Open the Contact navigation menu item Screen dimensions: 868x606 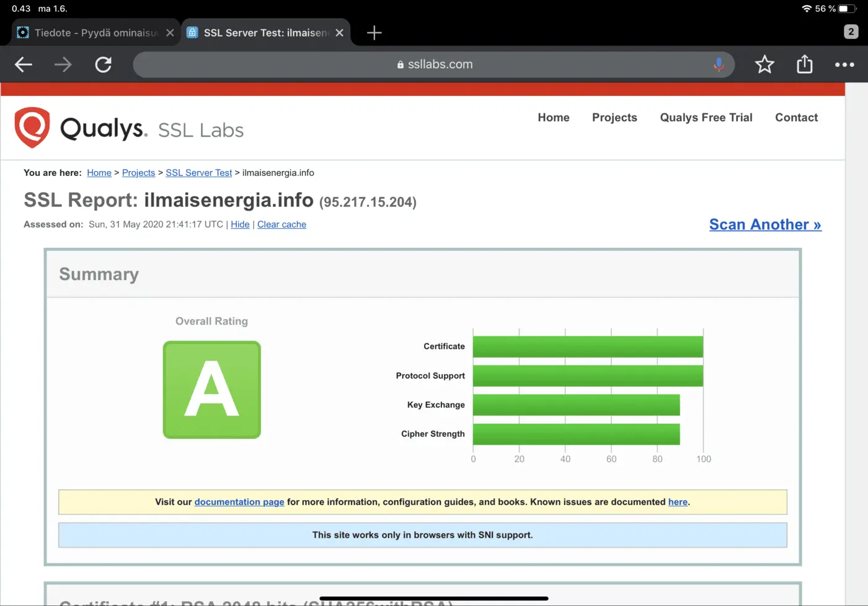[x=797, y=118]
